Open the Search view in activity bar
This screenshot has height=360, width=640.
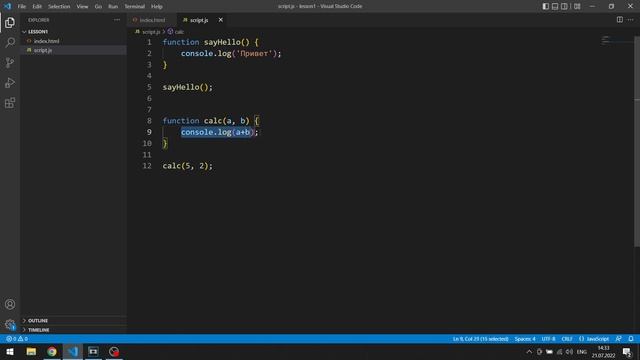10,42
